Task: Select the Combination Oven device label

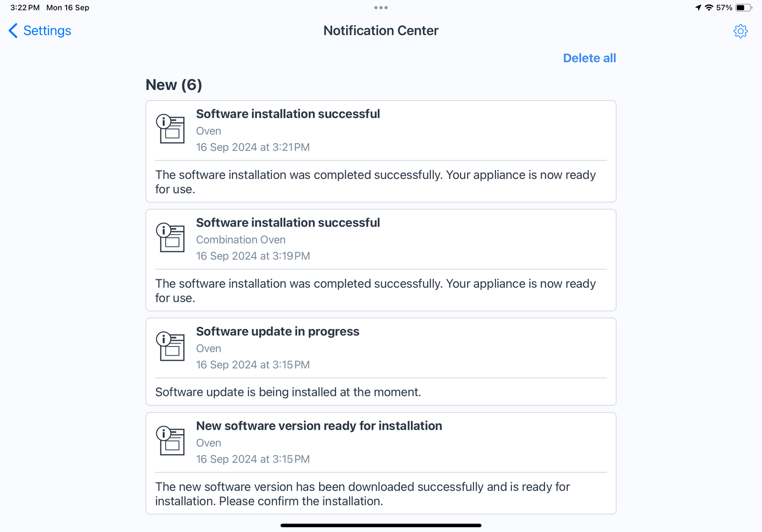Action: [241, 240]
